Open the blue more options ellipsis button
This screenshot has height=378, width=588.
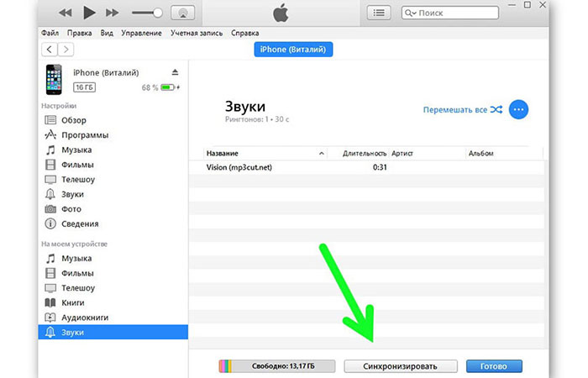(518, 109)
